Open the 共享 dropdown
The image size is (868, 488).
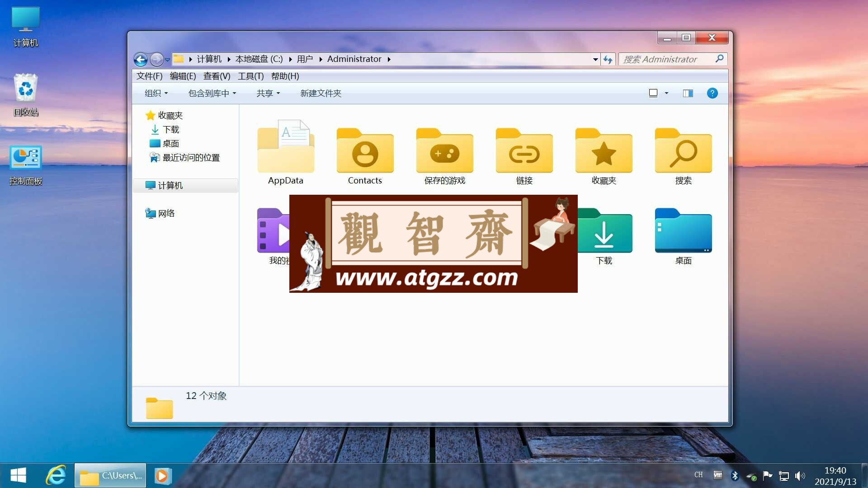click(x=268, y=93)
